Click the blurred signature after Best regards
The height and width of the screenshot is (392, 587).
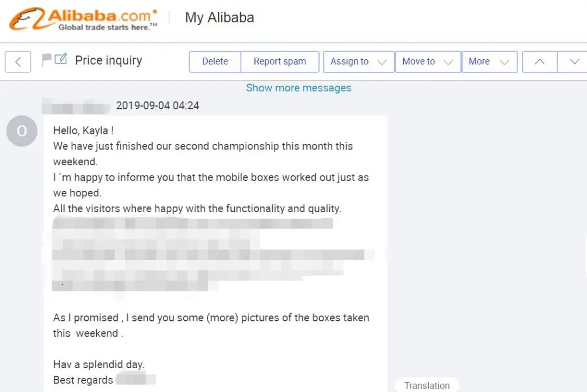point(135,379)
